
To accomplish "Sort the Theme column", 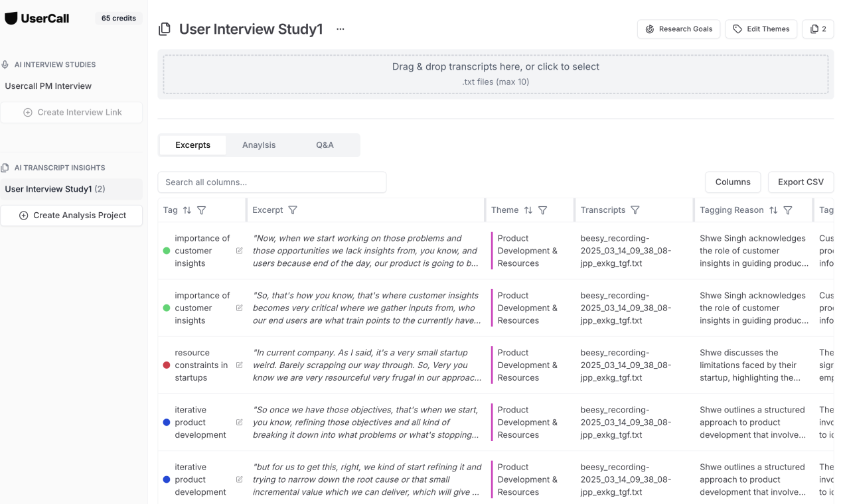I will (x=528, y=210).
